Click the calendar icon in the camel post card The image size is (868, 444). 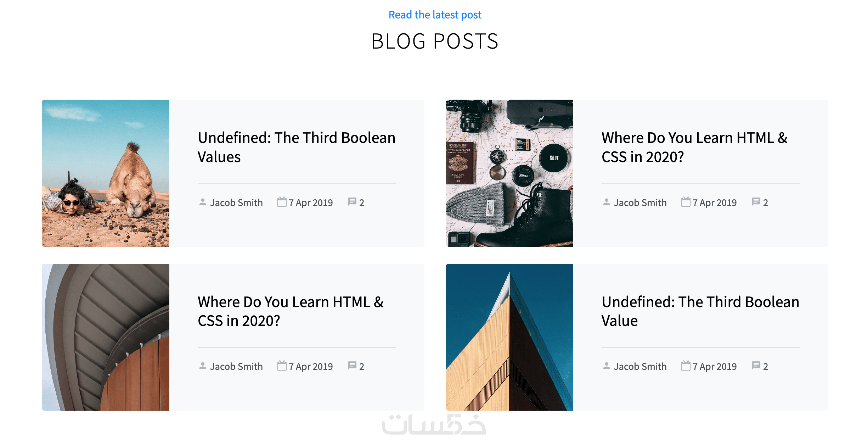[282, 202]
